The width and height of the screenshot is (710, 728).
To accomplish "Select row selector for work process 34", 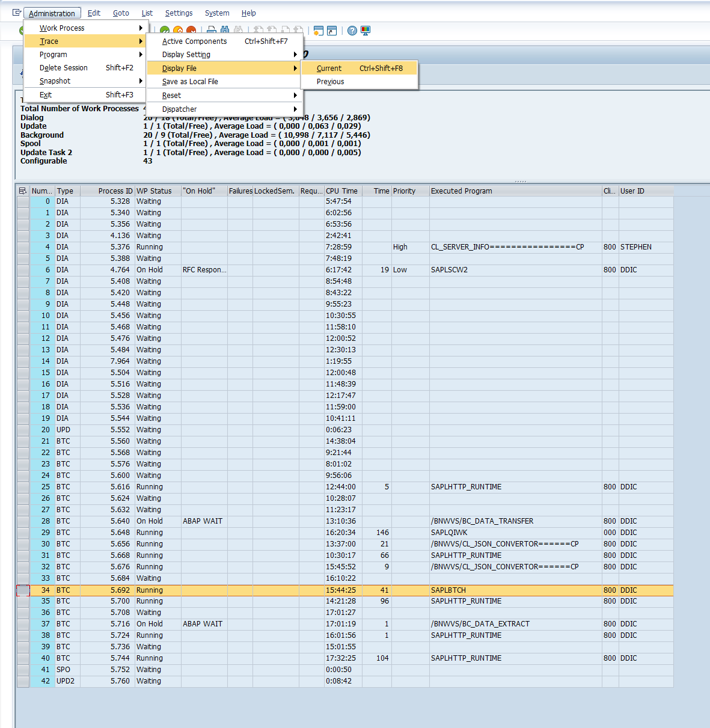I will 23,590.
